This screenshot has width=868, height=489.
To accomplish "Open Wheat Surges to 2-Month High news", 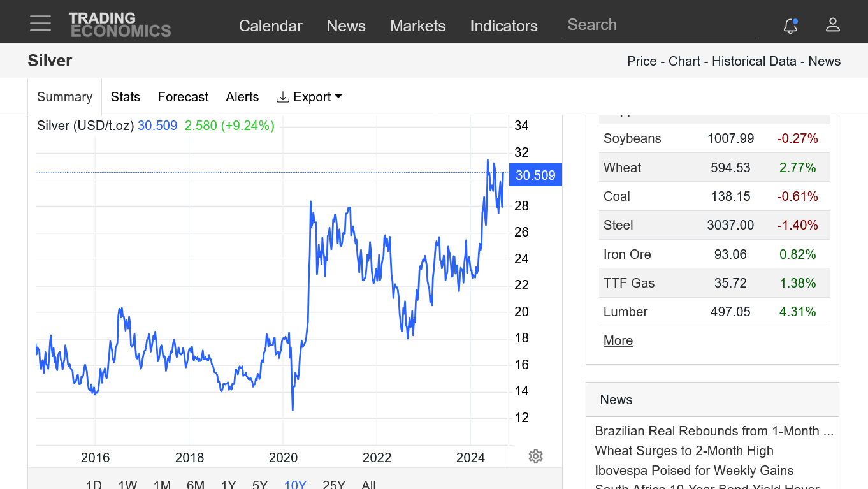I will 684,451.
